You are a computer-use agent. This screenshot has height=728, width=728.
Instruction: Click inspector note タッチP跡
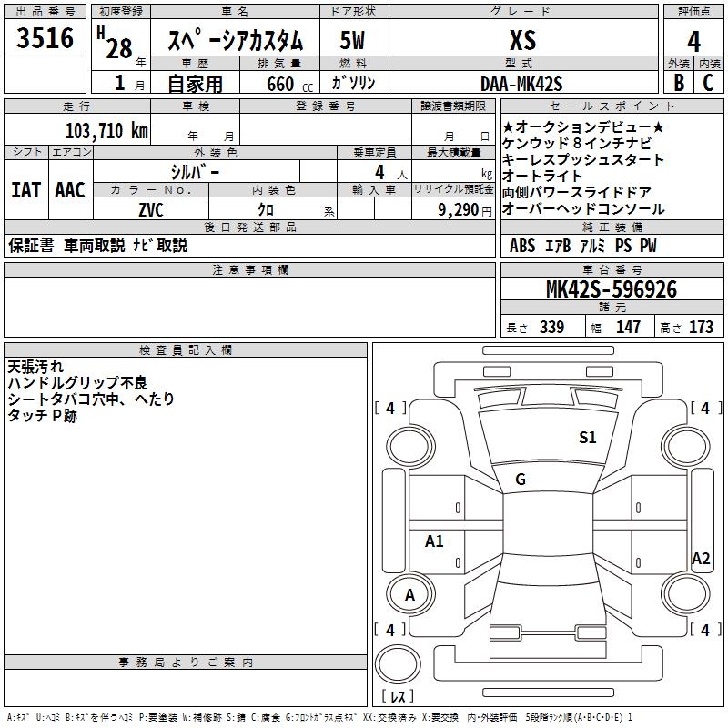42,416
